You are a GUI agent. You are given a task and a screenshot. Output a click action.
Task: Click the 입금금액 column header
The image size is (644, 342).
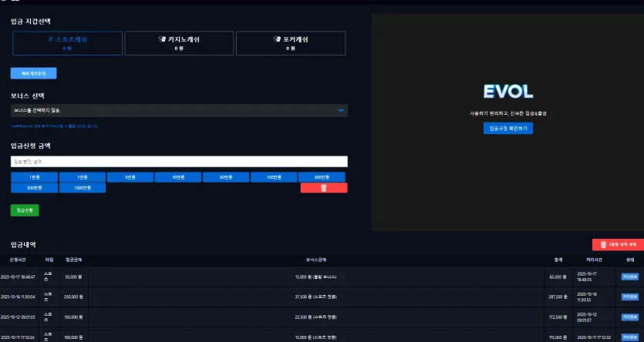73,260
